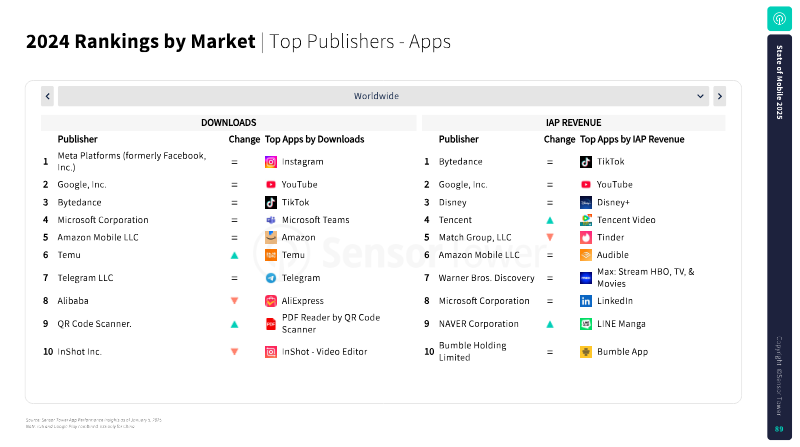
Task: Click the Sensor Tower logo icon
Action: pos(779,19)
